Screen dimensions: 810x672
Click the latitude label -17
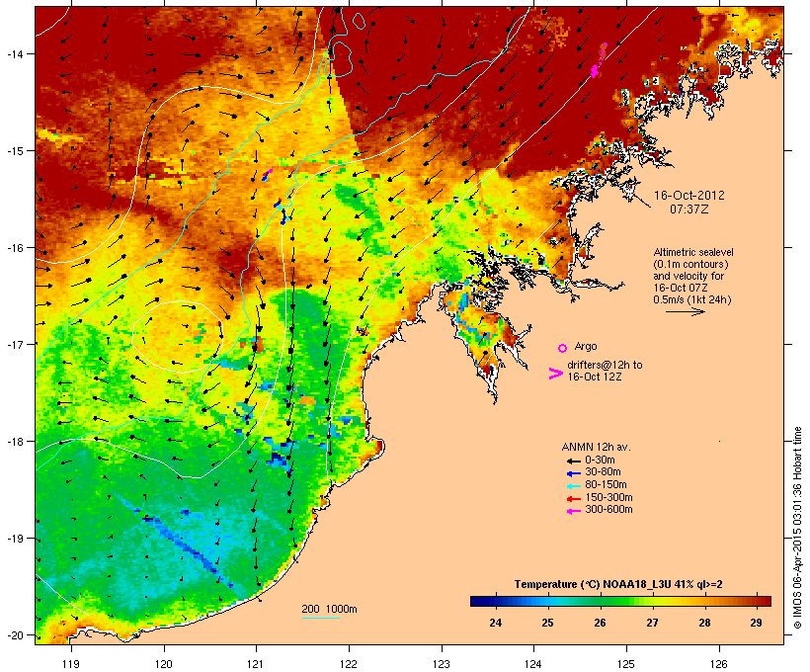tap(14, 344)
